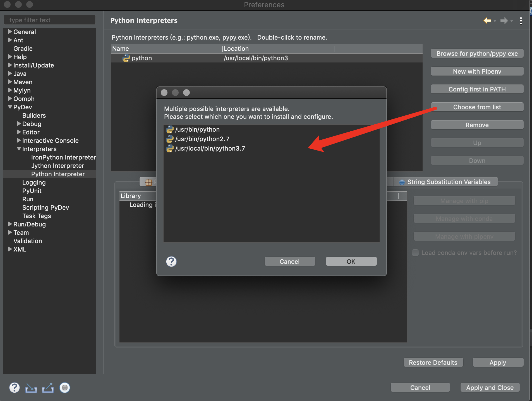
Task: Click the Preferences help question mark icon
Action: (15, 388)
